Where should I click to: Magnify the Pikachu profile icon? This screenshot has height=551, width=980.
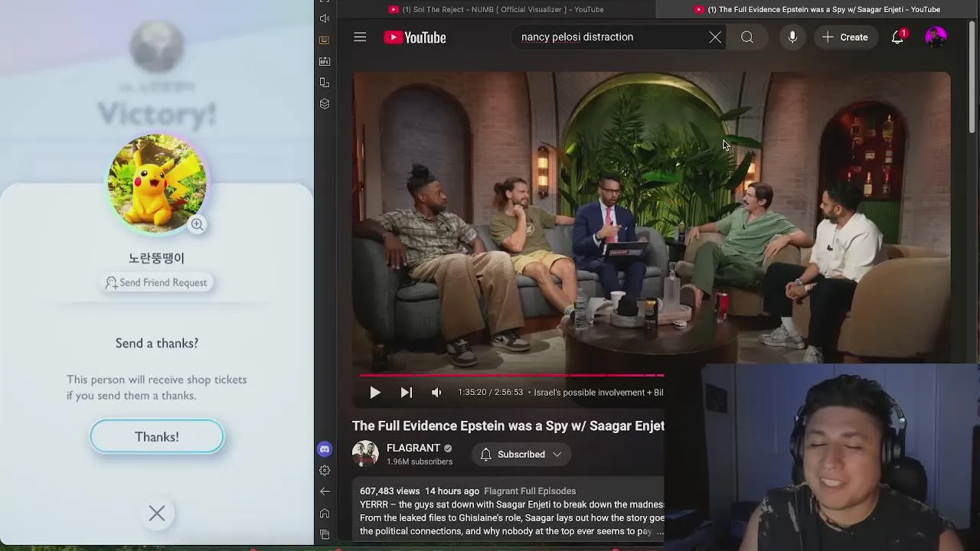tap(197, 224)
